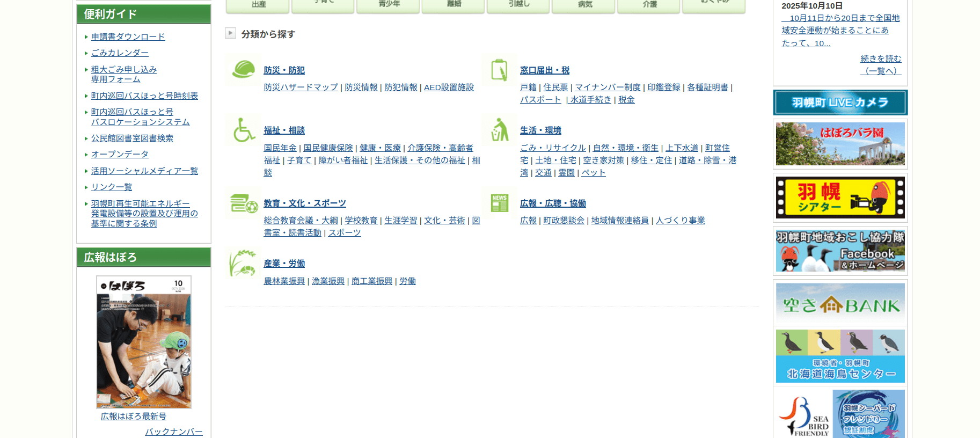The height and width of the screenshot is (438, 980).
Task: Click the NEWS newspaper icon
Action: (499, 203)
